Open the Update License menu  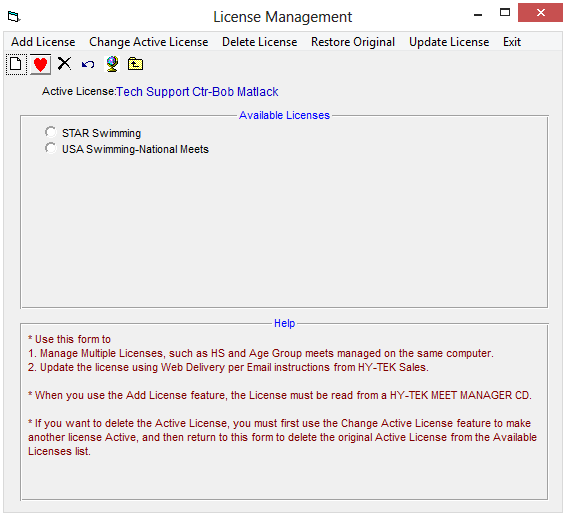449,42
